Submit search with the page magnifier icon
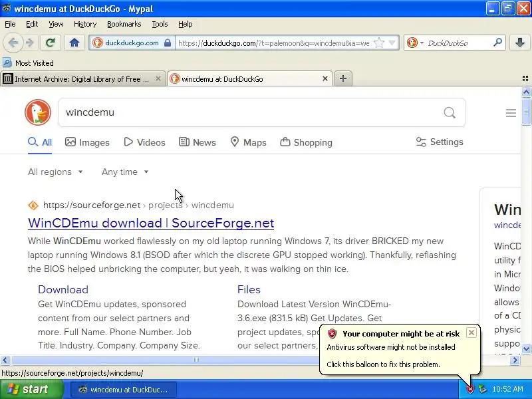Viewport: 532px width, 399px height. point(450,112)
